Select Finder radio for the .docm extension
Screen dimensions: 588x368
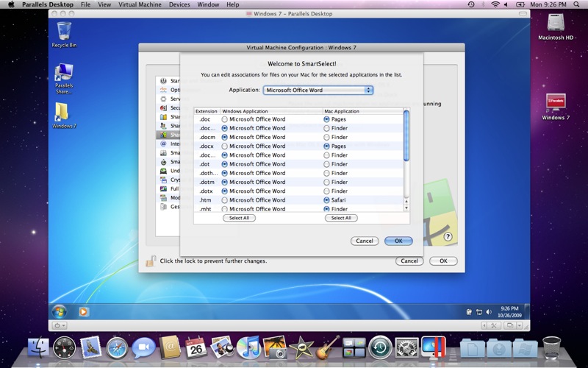point(326,137)
